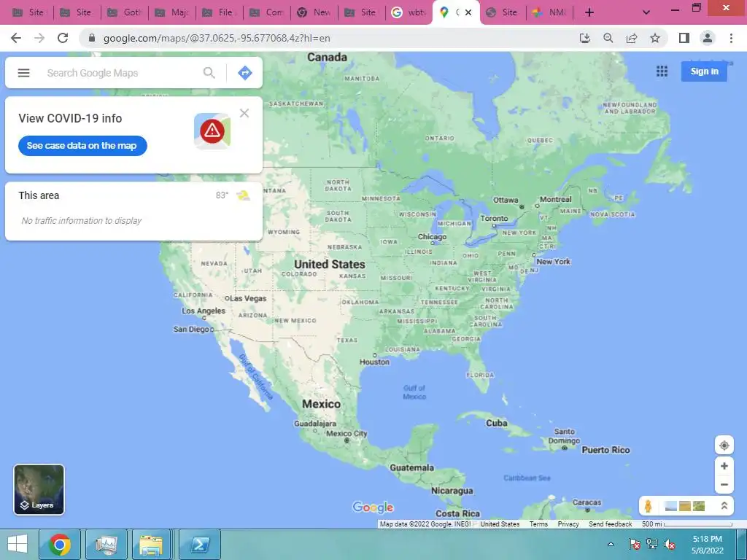
Task: Open Chrome from the taskbar
Action: (60, 544)
